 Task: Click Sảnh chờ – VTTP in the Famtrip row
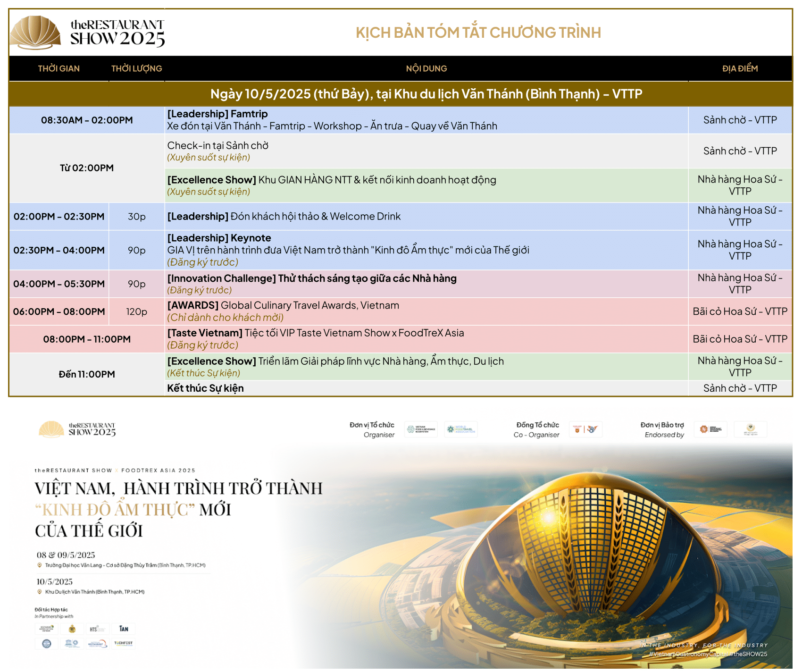point(740,120)
